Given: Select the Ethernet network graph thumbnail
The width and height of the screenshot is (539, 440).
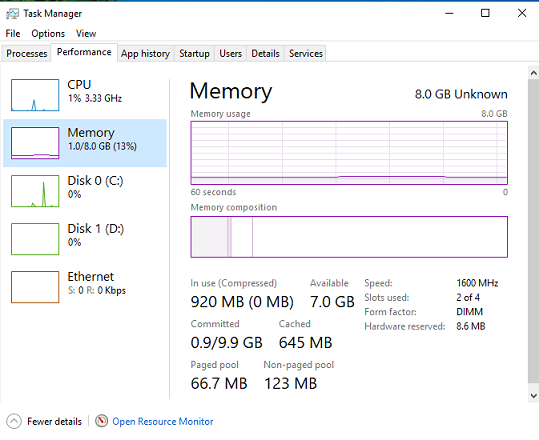Looking at the screenshot, I should click(35, 287).
